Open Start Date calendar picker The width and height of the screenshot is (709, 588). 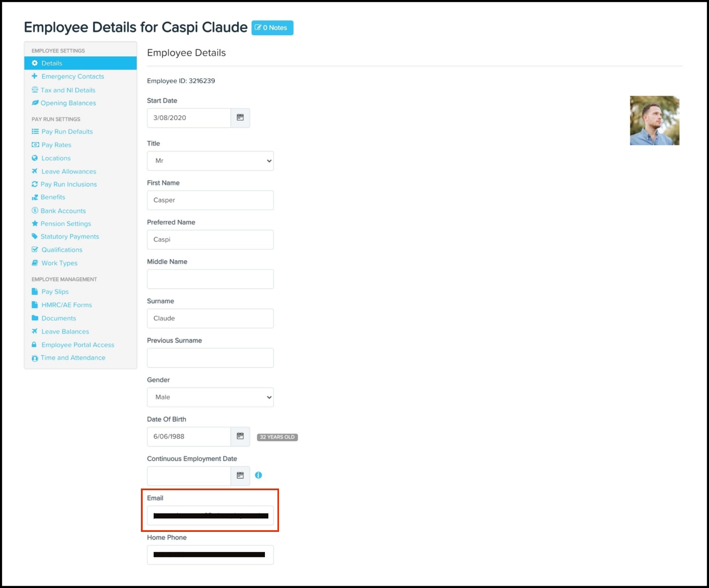click(240, 118)
